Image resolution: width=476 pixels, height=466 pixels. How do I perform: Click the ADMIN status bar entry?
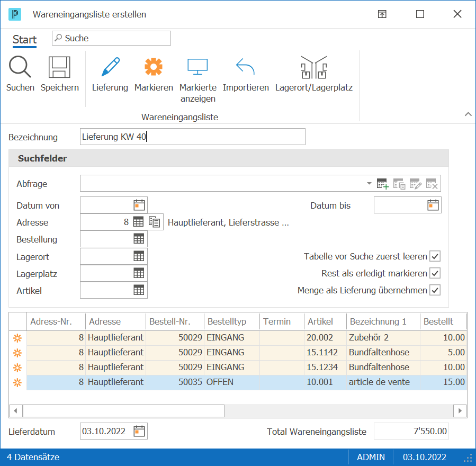(371, 457)
